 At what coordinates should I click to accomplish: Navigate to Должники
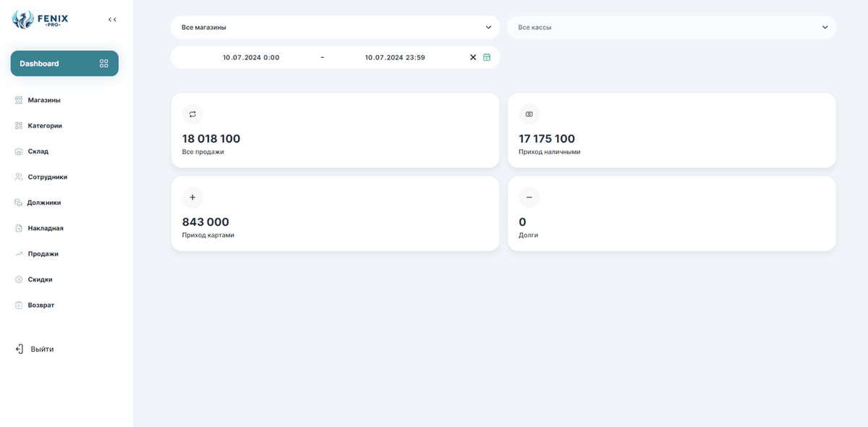point(43,203)
